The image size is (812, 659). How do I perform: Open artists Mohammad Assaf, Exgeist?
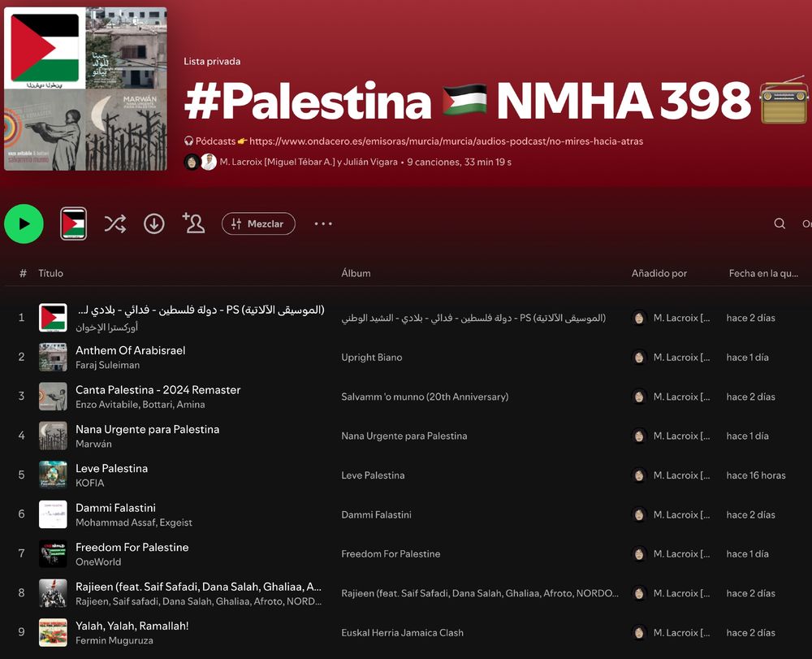click(134, 522)
